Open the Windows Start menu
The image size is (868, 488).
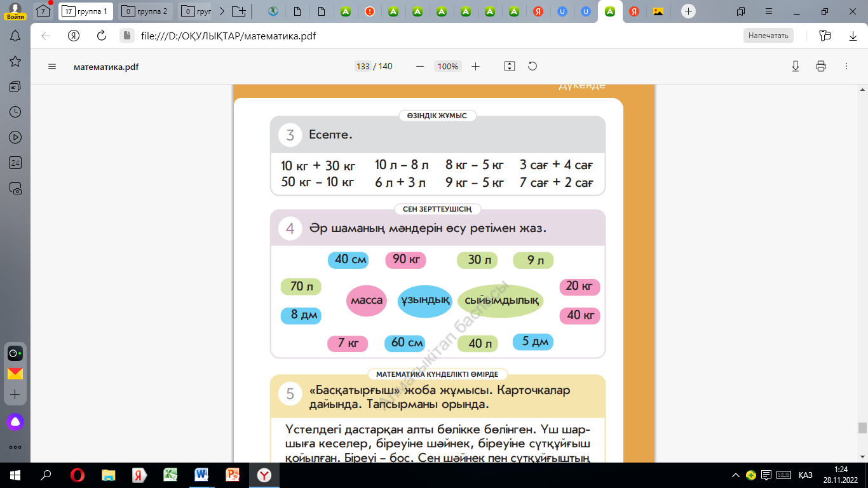[x=15, y=475]
